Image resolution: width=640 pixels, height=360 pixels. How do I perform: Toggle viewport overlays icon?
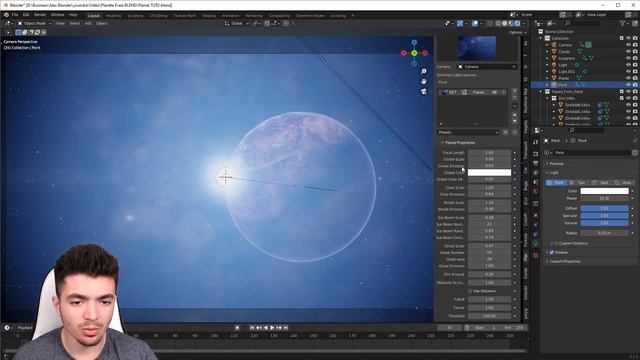[x=475, y=24]
